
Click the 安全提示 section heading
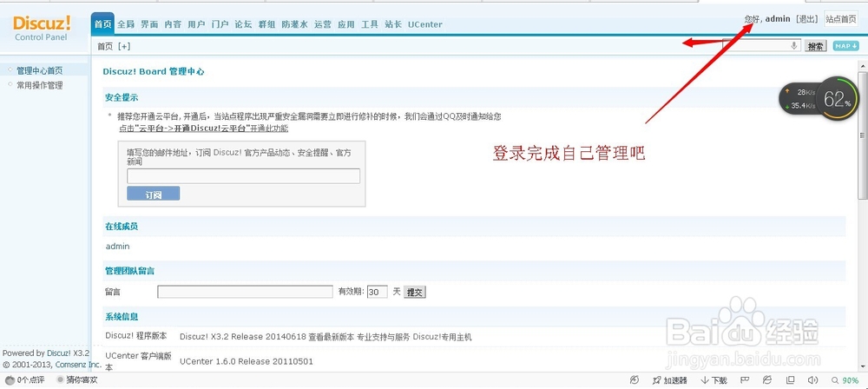tap(122, 97)
